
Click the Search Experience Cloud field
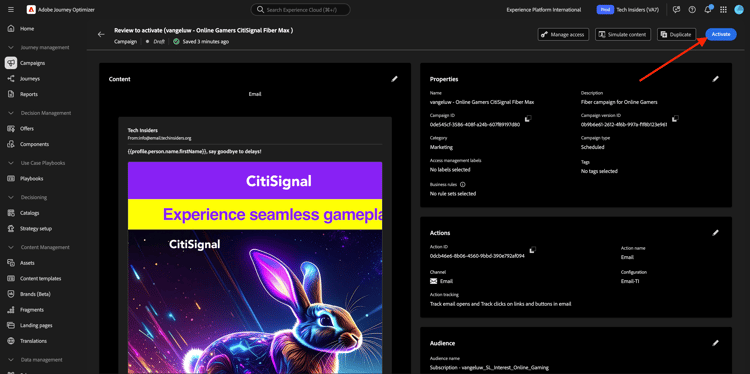300,10
